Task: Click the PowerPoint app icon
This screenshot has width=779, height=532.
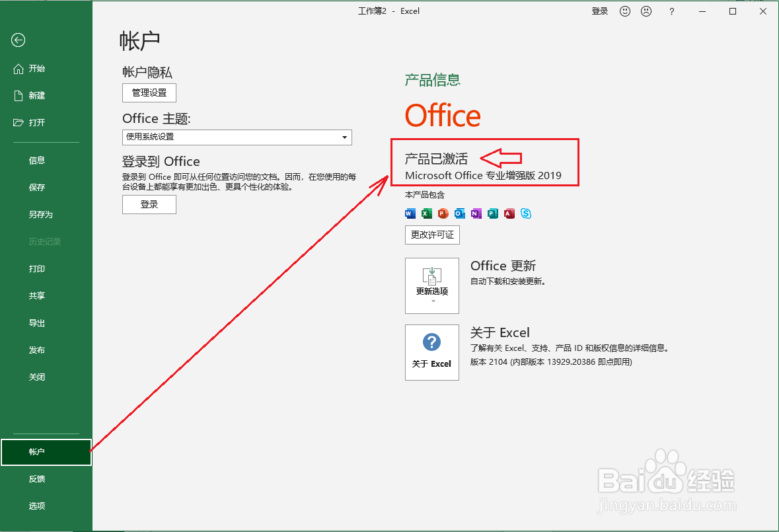Action: [443, 213]
